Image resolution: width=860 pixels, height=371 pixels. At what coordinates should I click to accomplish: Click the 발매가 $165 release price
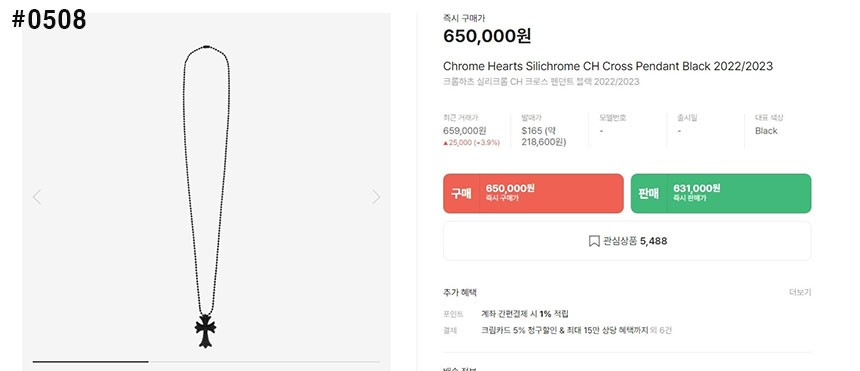pyautogui.click(x=544, y=136)
